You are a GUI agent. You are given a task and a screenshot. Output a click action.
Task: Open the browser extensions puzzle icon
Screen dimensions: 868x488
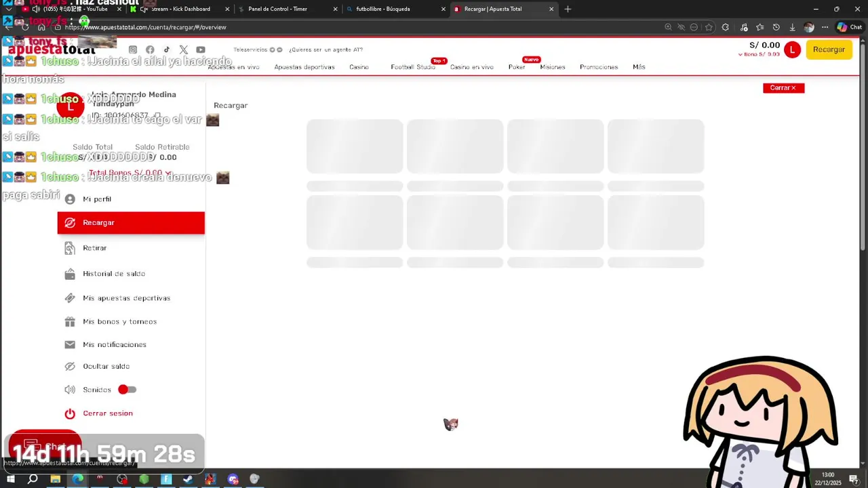click(726, 27)
